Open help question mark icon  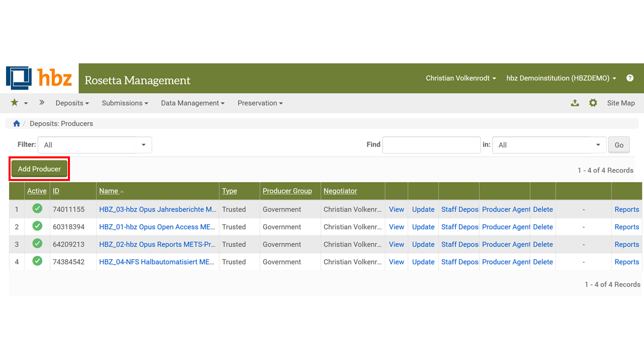pyautogui.click(x=630, y=78)
